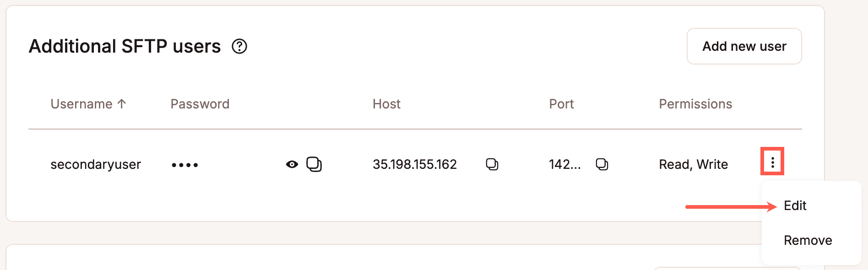Click the Password column header
Viewport: 868px width, 270px height.
pos(200,104)
